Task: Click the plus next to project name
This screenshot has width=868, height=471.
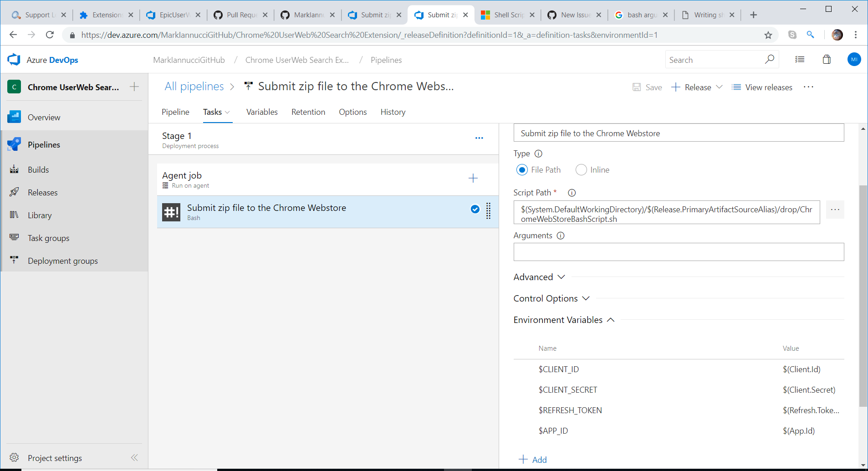Action: point(134,87)
